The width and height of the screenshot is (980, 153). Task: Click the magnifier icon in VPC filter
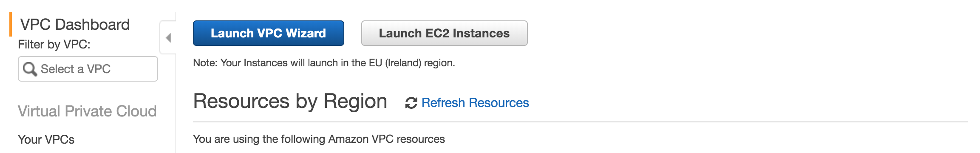coord(30,69)
